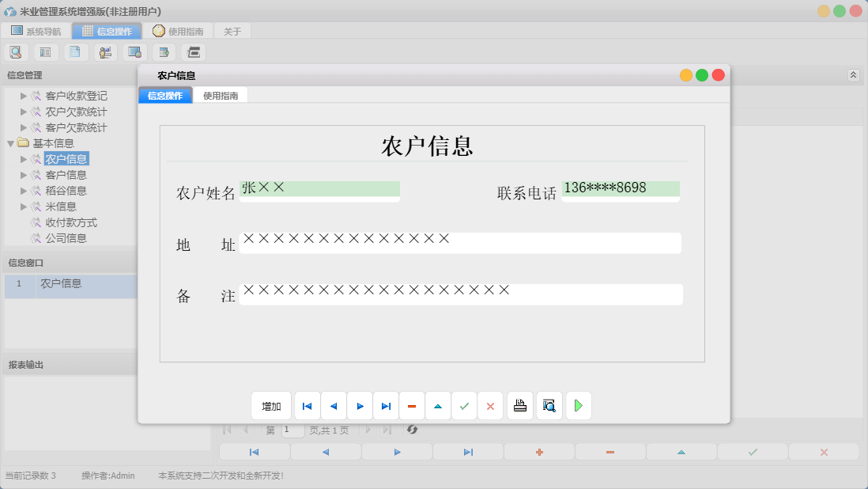The height and width of the screenshot is (489, 868).
Task: Open print preview in the farmer info dialog
Action: [549, 405]
